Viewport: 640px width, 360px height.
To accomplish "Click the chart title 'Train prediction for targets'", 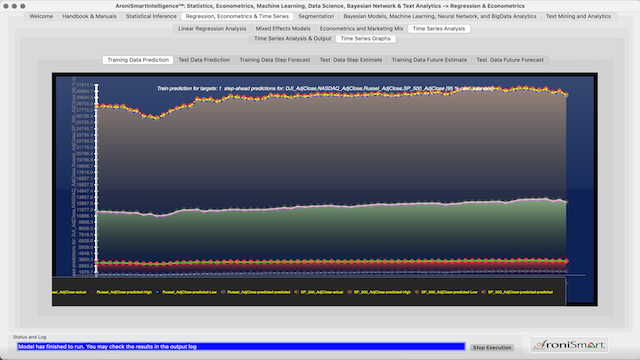I will point(325,88).
